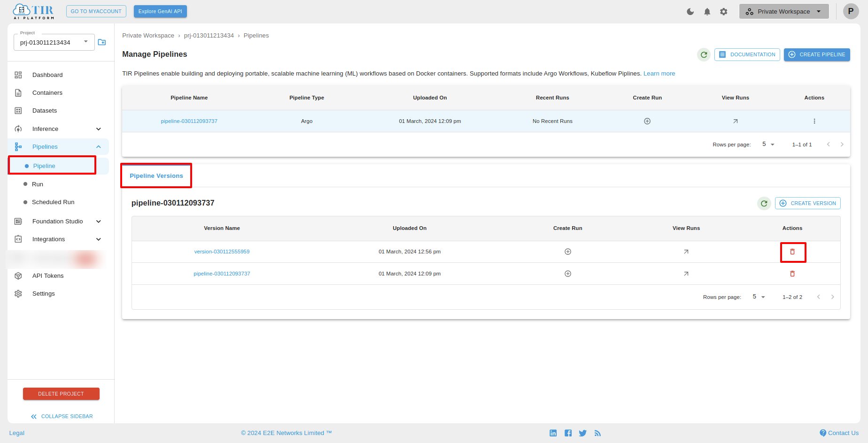This screenshot has width=868, height=443.
Task: Click the TIR AI Platform logo
Action: (x=33, y=11)
